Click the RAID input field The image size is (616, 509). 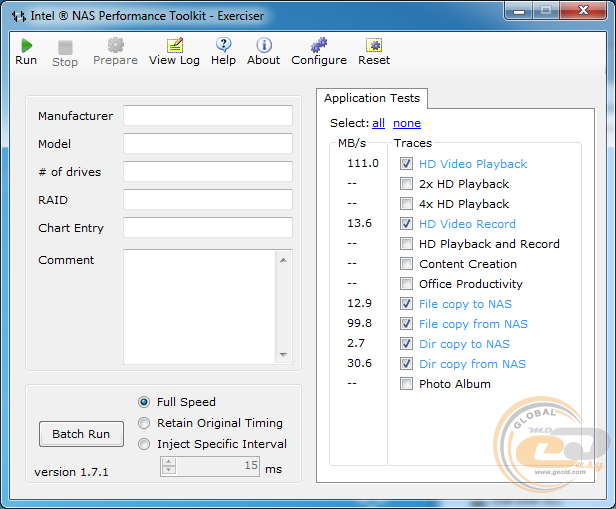pyautogui.click(x=208, y=200)
